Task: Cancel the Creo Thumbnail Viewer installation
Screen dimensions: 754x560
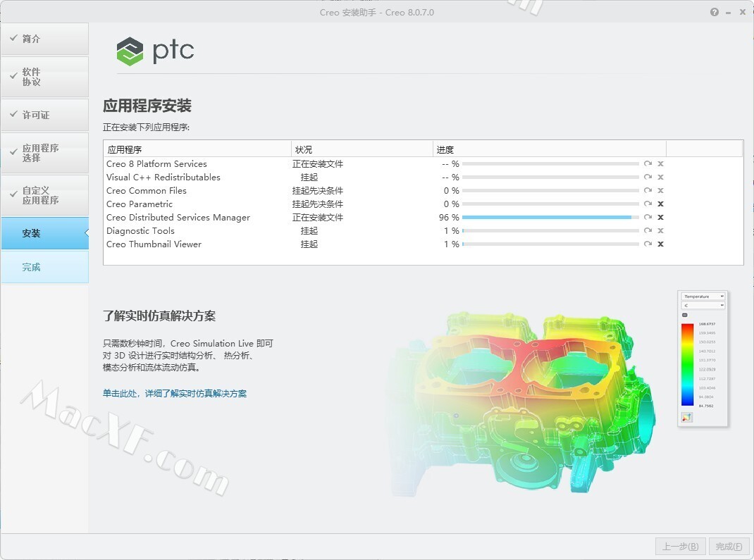Action: pyautogui.click(x=661, y=244)
